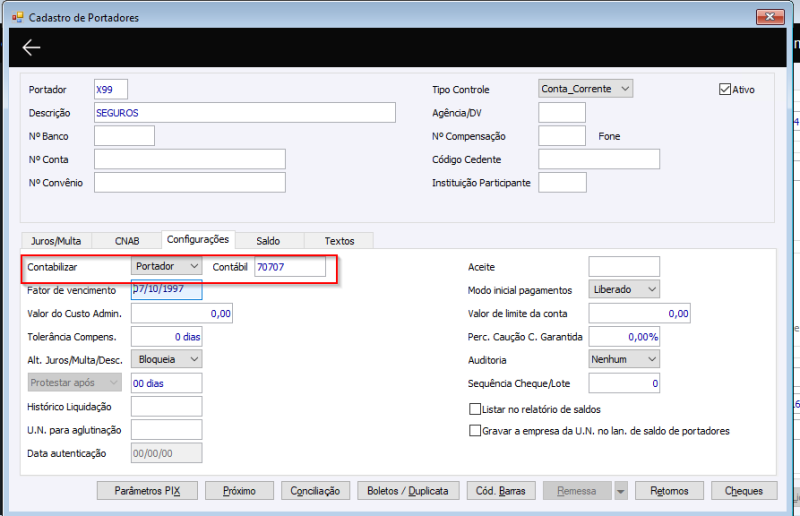800x516 pixels.
Task: Click the Cadastro de Portadores window icon
Action: click(x=18, y=17)
